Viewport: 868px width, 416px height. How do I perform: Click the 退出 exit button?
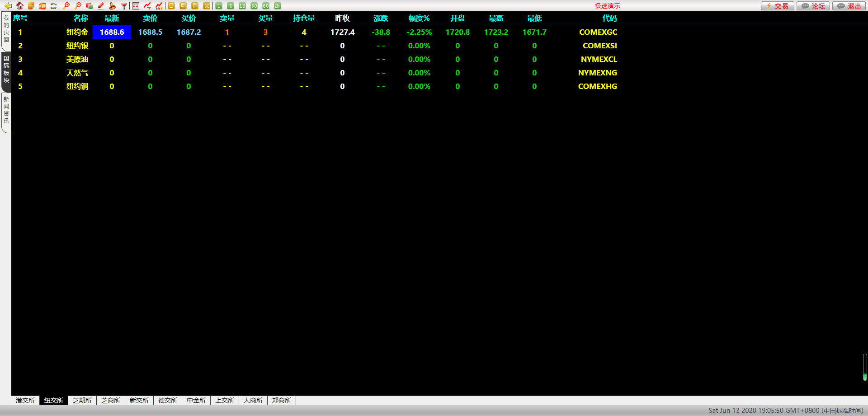click(x=849, y=6)
